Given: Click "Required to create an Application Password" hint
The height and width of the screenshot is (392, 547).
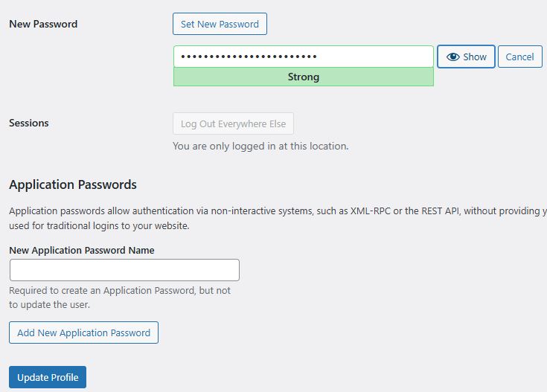Looking at the screenshot, I should click(120, 290).
